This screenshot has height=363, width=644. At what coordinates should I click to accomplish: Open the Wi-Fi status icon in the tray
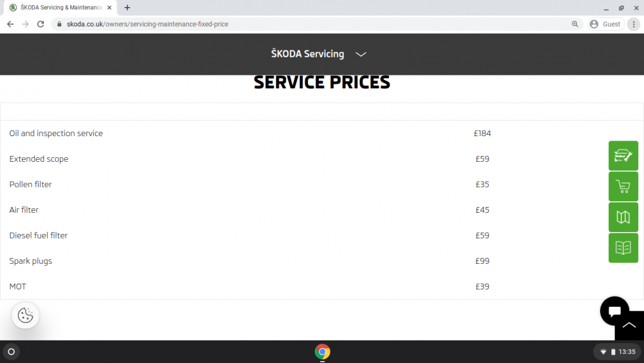pyautogui.click(x=603, y=352)
